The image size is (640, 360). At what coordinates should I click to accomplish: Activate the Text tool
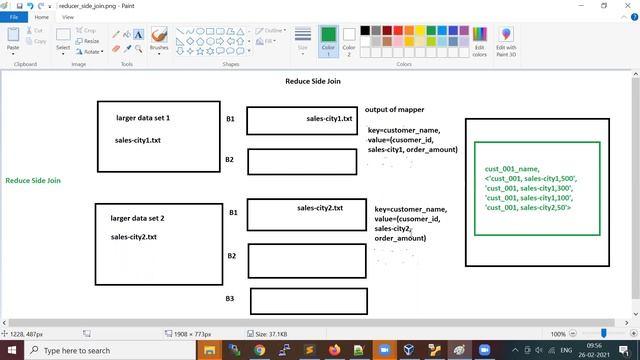(x=139, y=35)
